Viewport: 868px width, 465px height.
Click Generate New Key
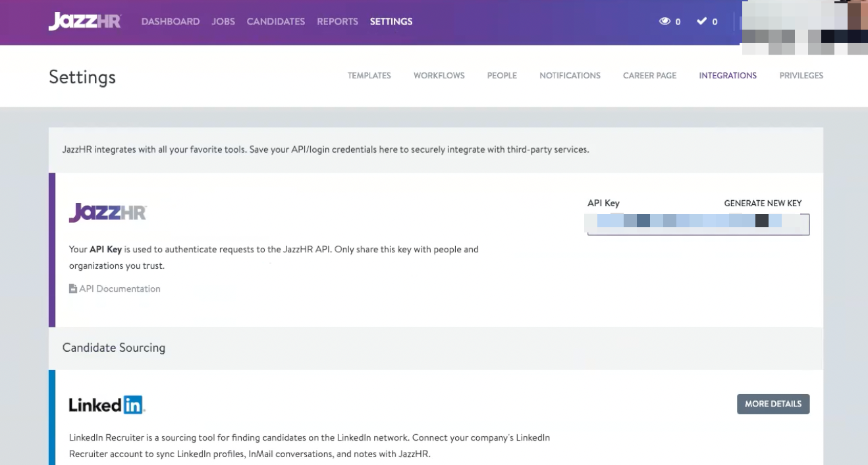tap(763, 204)
